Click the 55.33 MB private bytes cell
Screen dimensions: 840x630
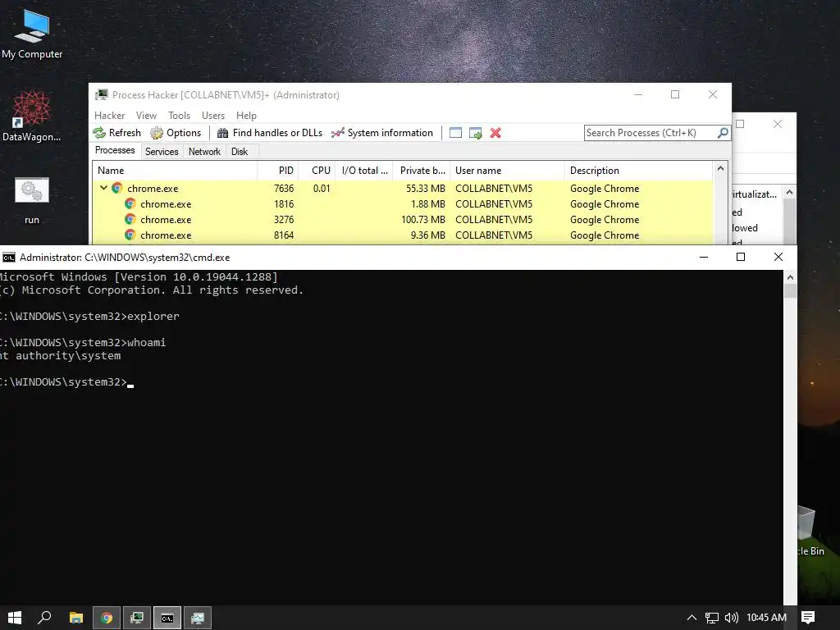[426, 189]
